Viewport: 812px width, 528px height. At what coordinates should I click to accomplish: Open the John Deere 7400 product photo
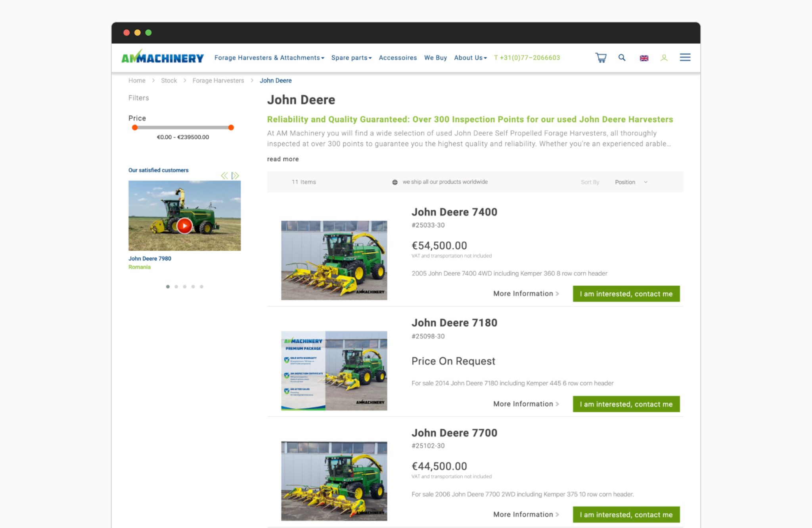point(334,260)
